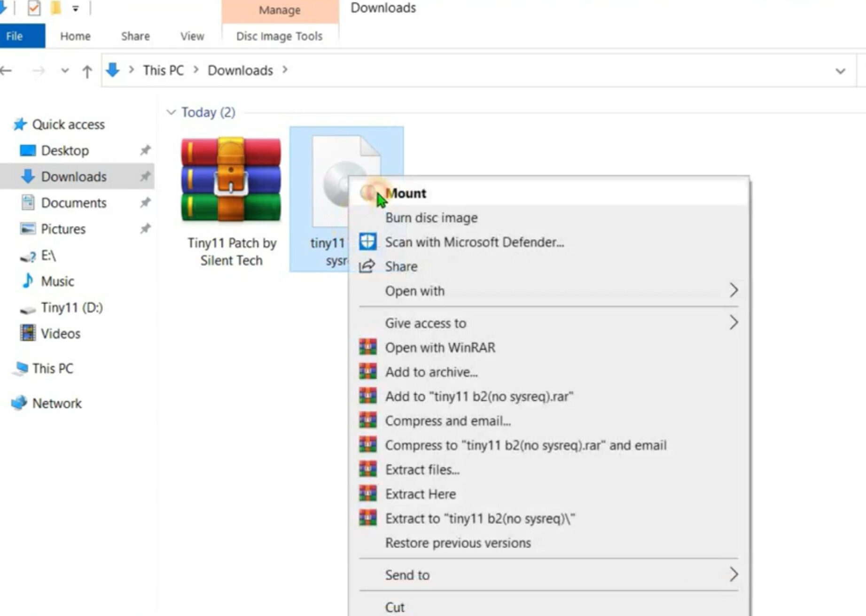Click the Back navigation arrow
Viewport: 866px width, 616px height.
point(6,71)
